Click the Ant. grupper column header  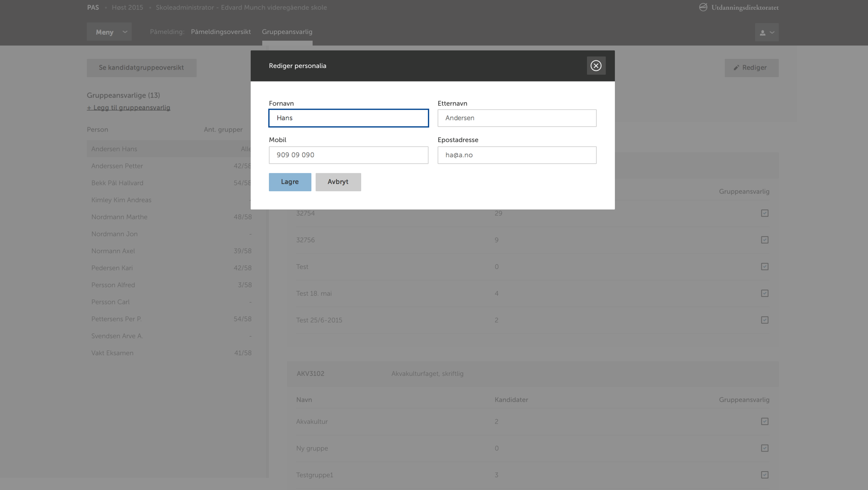click(223, 130)
